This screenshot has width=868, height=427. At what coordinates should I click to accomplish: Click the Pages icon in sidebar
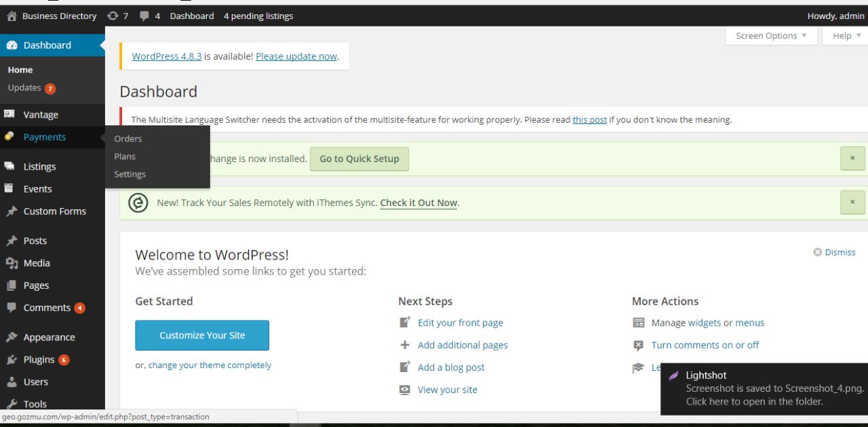point(12,285)
